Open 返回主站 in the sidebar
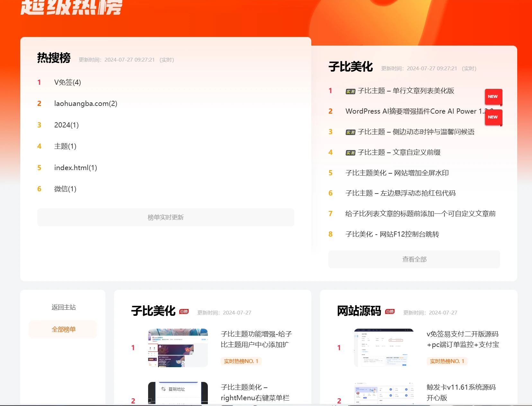Screen dimensions: 532x406 (x=63, y=307)
